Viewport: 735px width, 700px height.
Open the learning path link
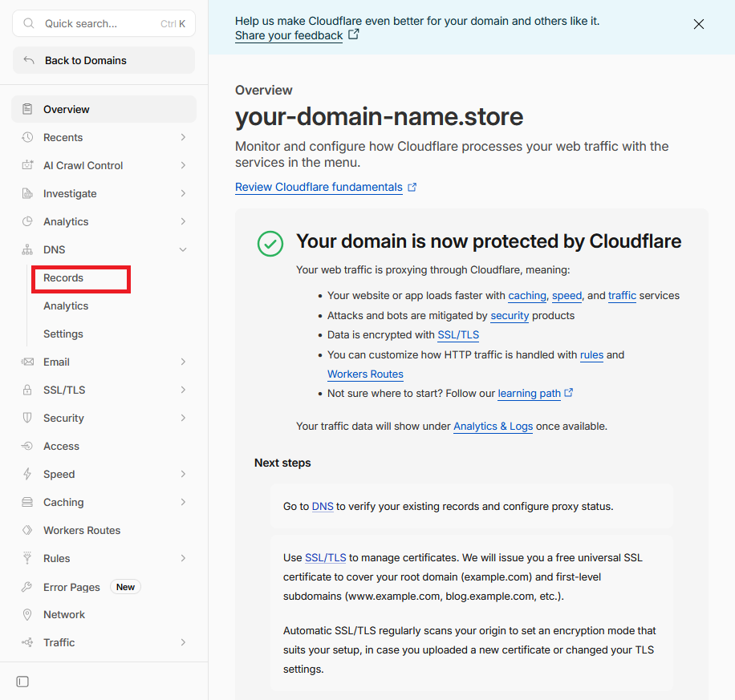530,394
